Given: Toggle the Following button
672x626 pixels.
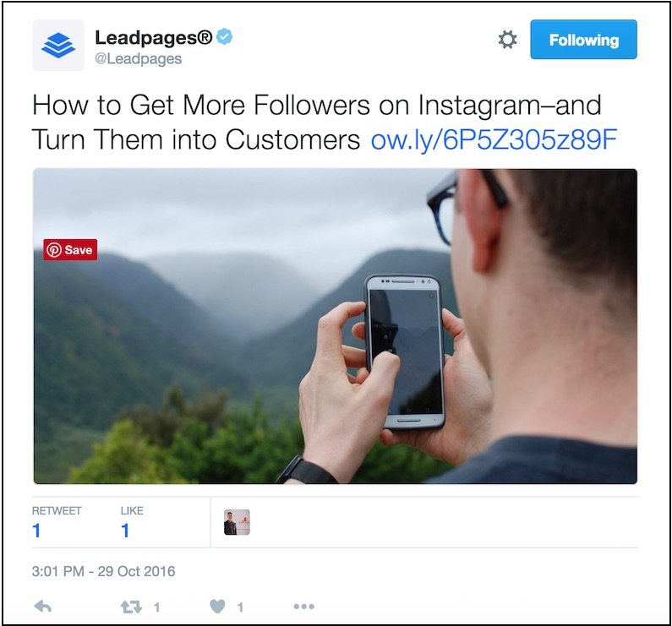Looking at the screenshot, I should coord(583,40).
